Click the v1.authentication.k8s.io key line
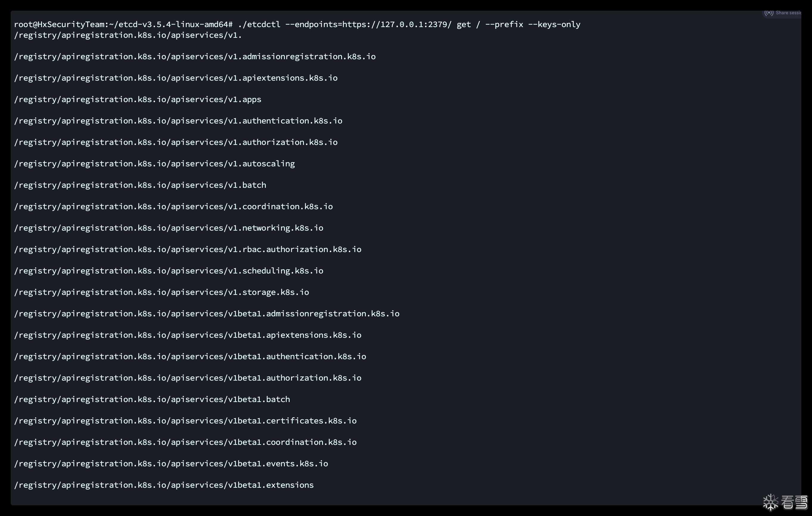 pos(178,121)
